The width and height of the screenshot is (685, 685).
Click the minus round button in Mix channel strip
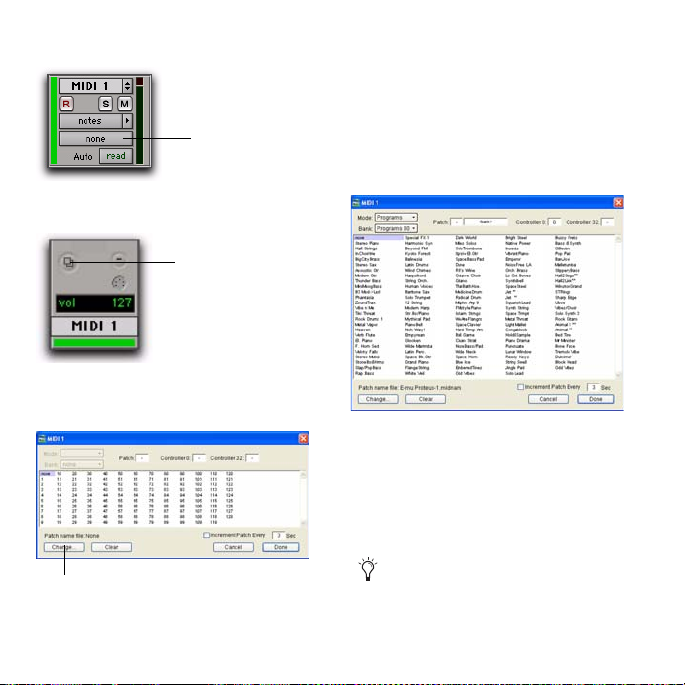(x=118, y=259)
